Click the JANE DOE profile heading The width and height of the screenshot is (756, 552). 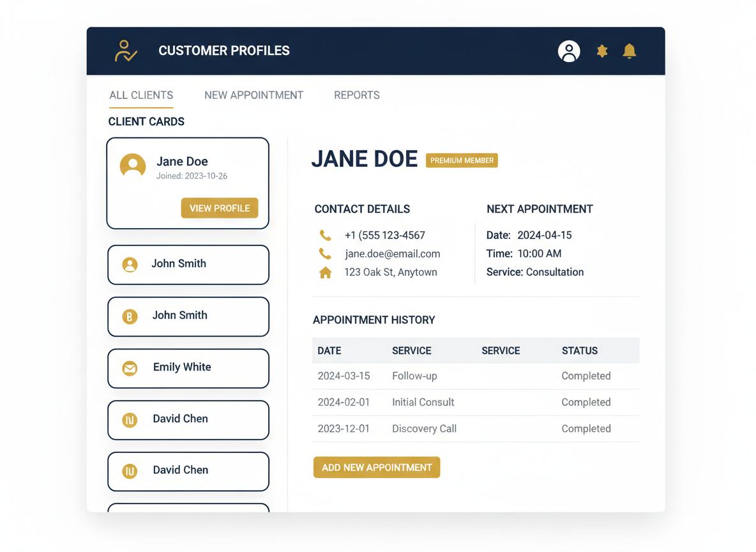[x=365, y=158]
